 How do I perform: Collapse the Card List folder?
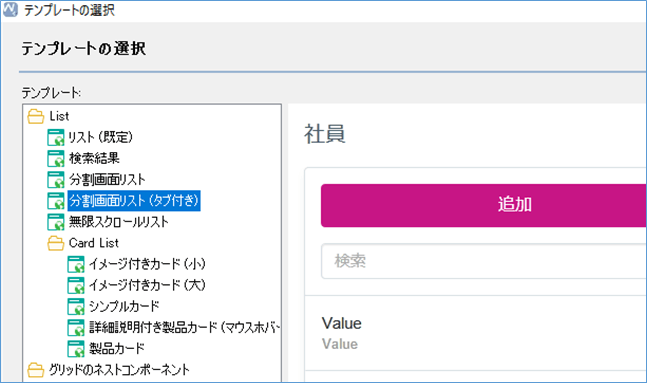point(55,243)
